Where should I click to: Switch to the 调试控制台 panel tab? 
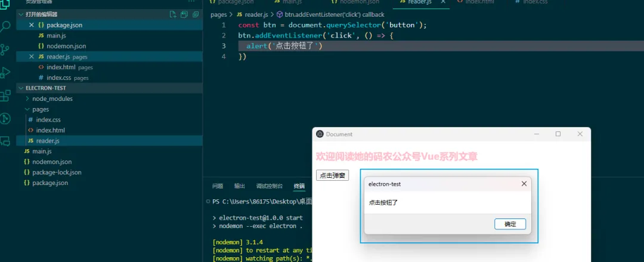(270, 186)
